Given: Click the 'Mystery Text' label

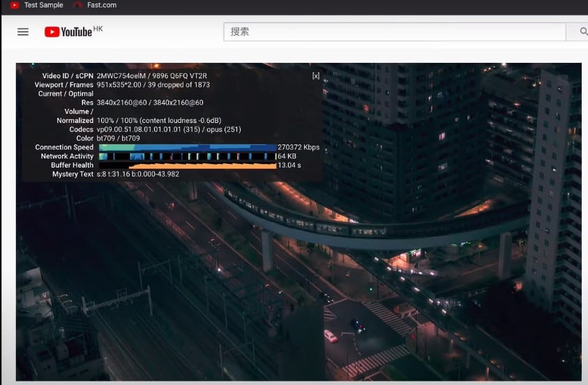Looking at the screenshot, I should pos(73,174).
